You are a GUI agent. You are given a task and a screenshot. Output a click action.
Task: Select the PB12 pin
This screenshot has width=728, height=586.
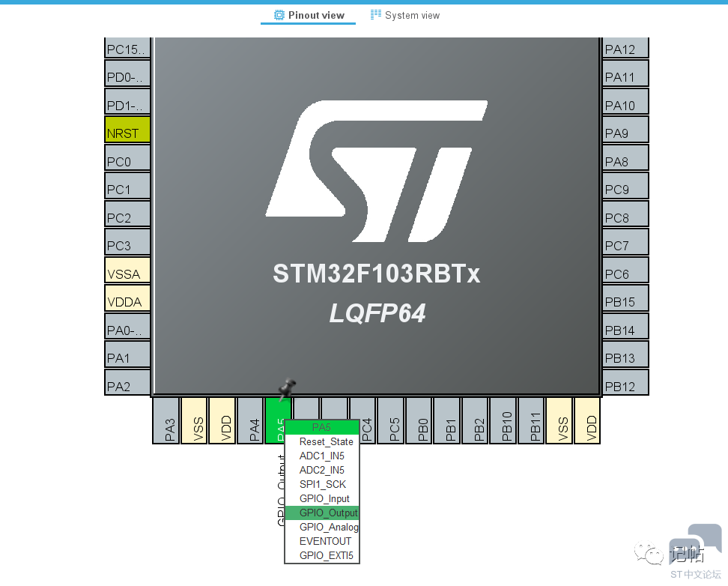click(625, 382)
